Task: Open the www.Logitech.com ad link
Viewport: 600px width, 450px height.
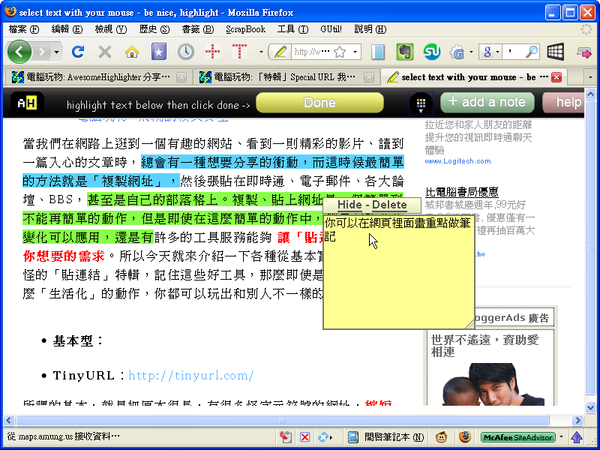Action: click(458, 161)
